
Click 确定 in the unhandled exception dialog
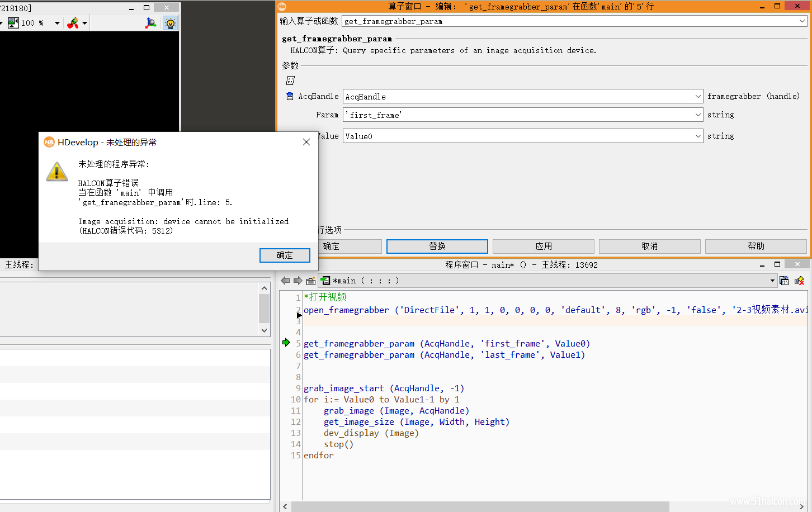click(x=285, y=255)
